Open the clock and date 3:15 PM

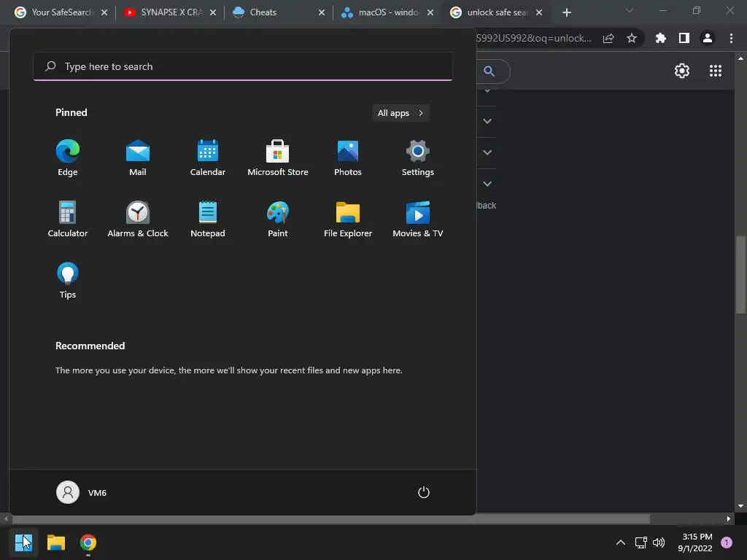coord(695,542)
